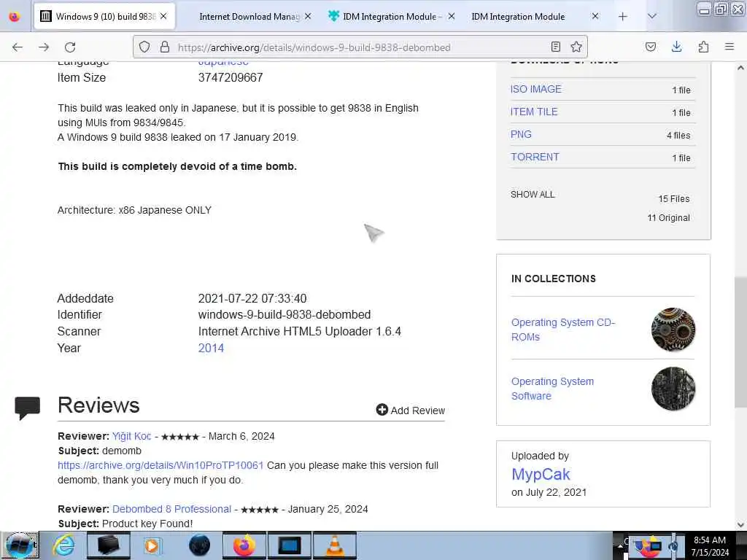Viewport: 747px width, 560px height.
Task: Open Operating System CD-ROMs collection
Action: 563,330
